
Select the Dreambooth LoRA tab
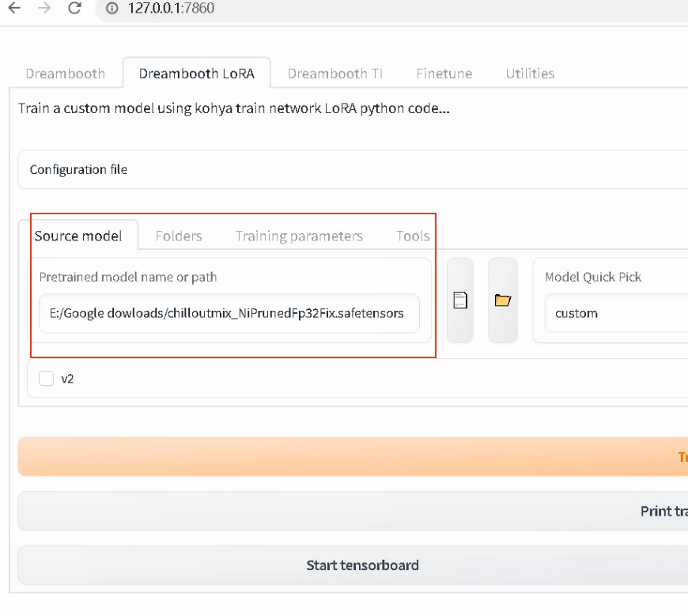tap(197, 74)
